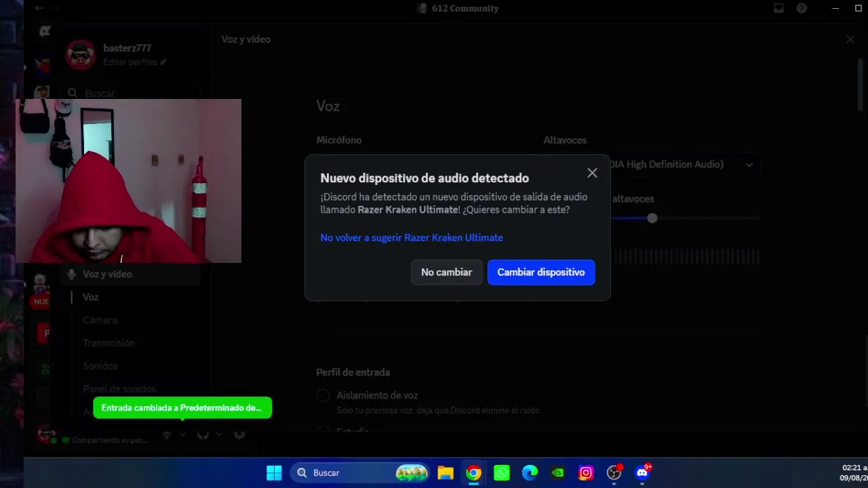Click the 'Cambiar dispositivo' button

pyautogui.click(x=541, y=272)
